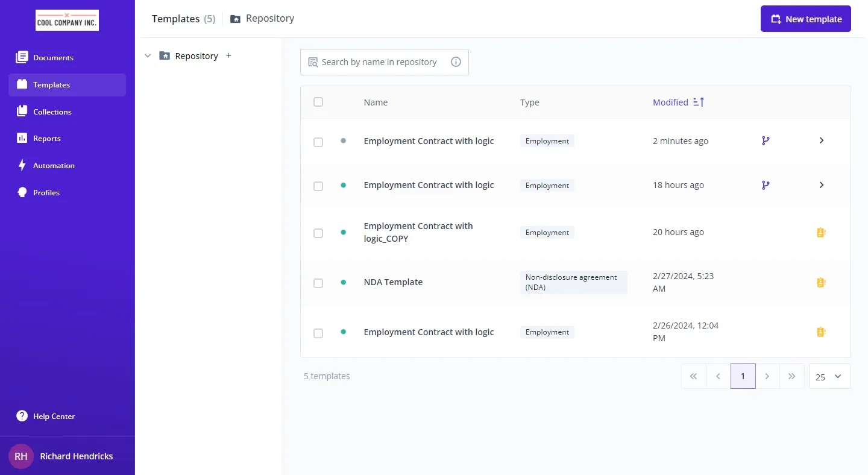Screen dimensions: 868x475
Task: Expand the 2 minutes ago template row arrow
Action: click(x=821, y=140)
